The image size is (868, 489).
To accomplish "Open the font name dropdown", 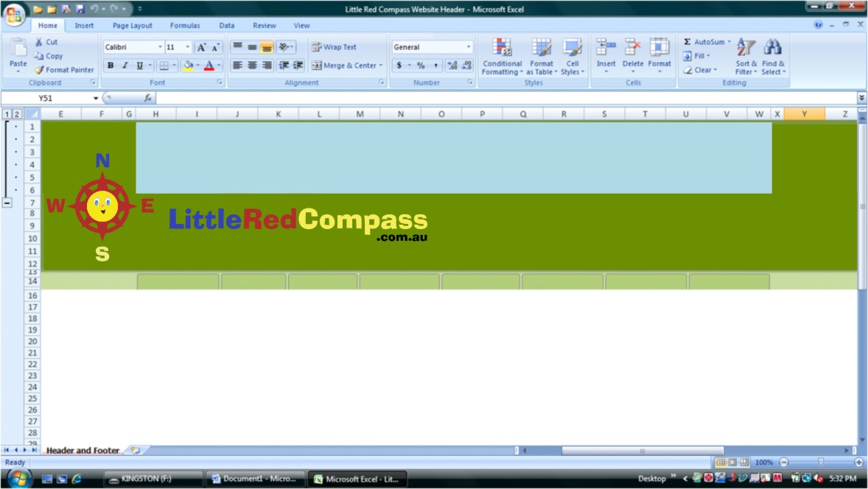I will 159,46.
